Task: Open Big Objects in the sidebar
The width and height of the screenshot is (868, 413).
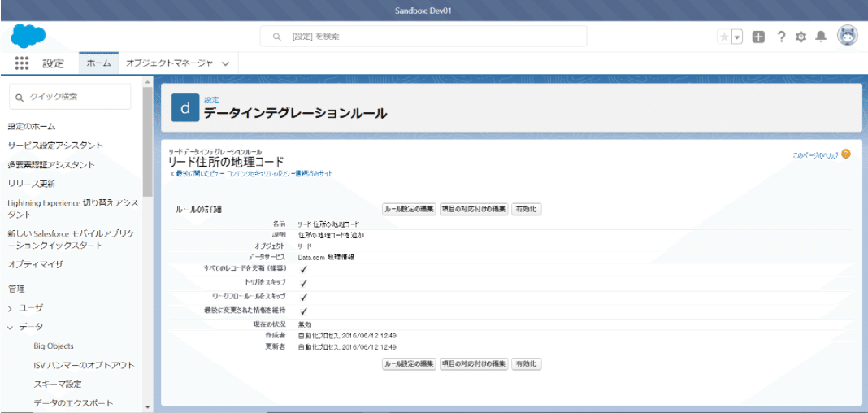Action: [54, 346]
